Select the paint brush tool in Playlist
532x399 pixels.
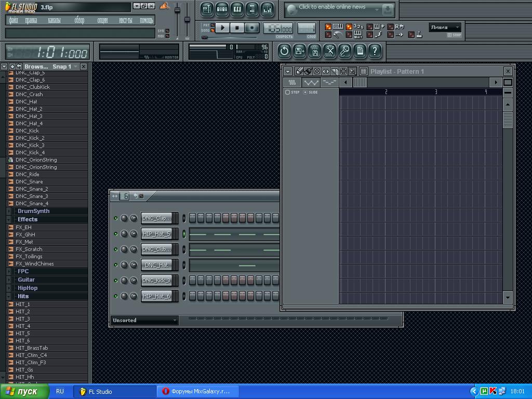308,71
